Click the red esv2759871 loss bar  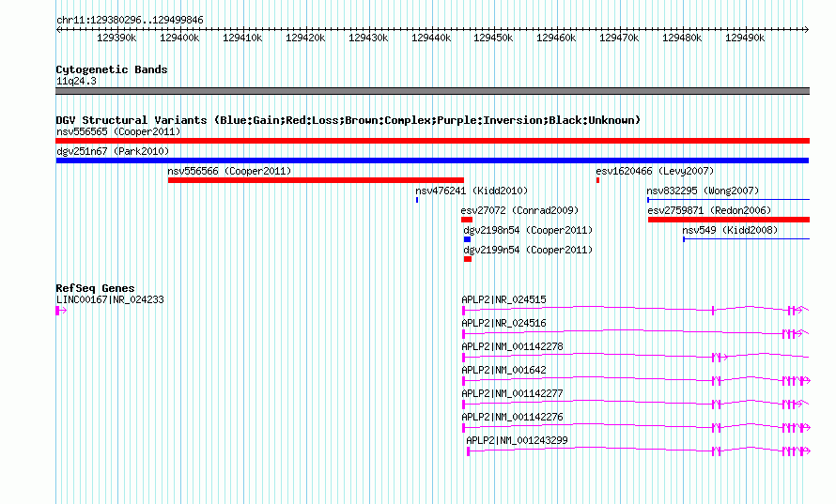pyautogui.click(x=729, y=220)
